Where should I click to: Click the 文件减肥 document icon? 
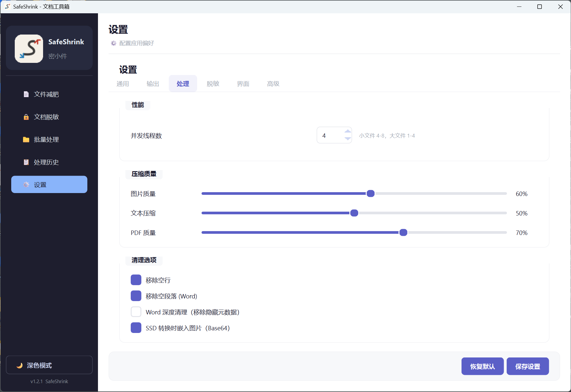(26, 94)
